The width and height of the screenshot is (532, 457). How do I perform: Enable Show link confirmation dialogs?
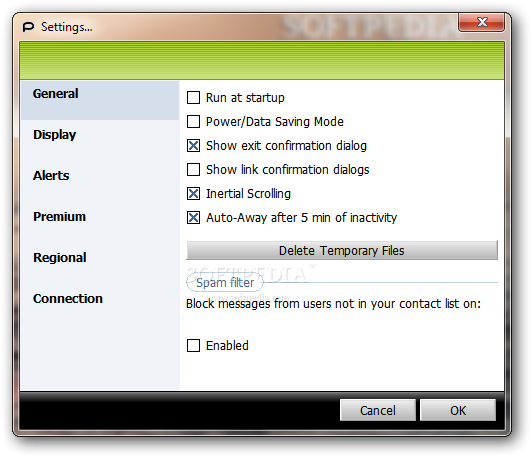point(193,170)
